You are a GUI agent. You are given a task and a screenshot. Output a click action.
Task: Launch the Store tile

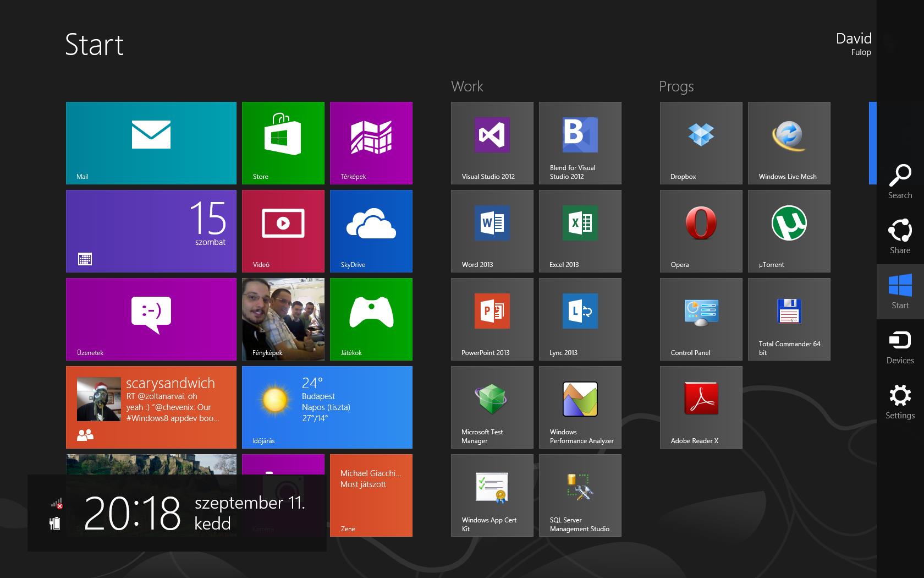[x=283, y=143]
